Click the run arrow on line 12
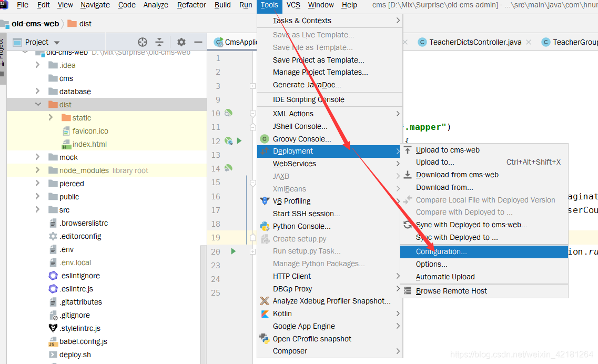598x364 pixels. (239, 141)
